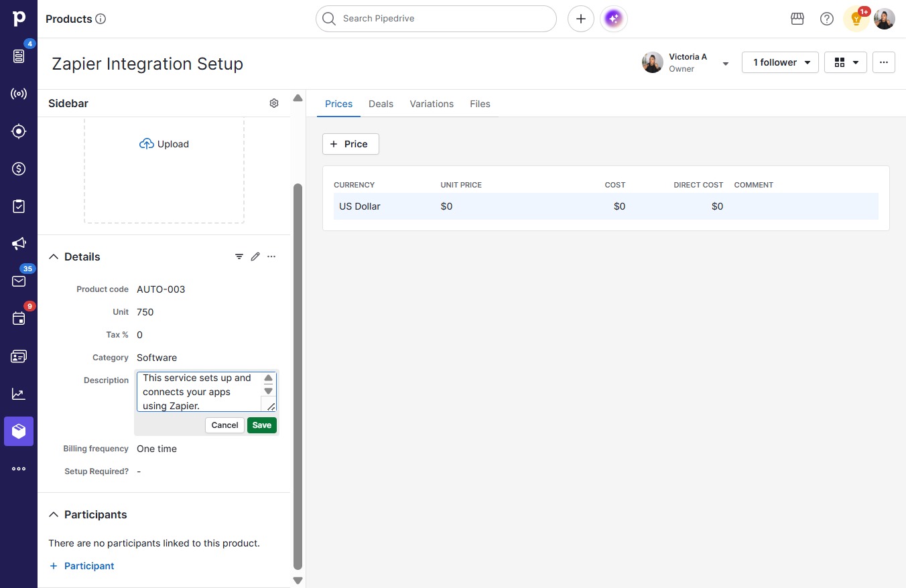Open the Help question mark icon
Screen dimensions: 906x588
pyautogui.click(x=827, y=19)
